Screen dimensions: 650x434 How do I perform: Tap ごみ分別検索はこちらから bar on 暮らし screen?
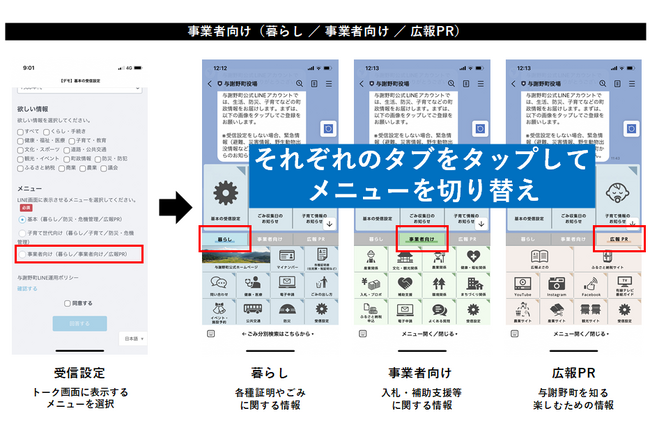pyautogui.click(x=278, y=334)
